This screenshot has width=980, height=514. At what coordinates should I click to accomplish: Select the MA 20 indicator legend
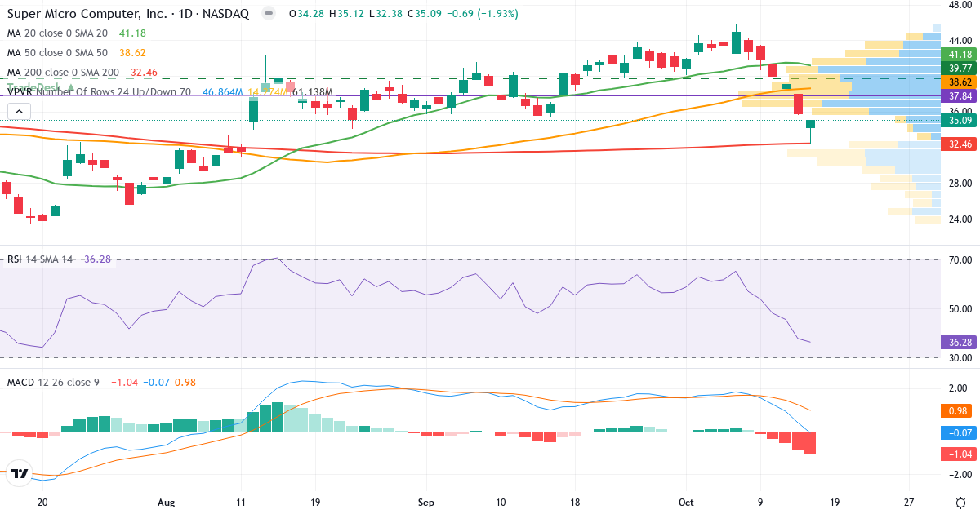[x=57, y=33]
